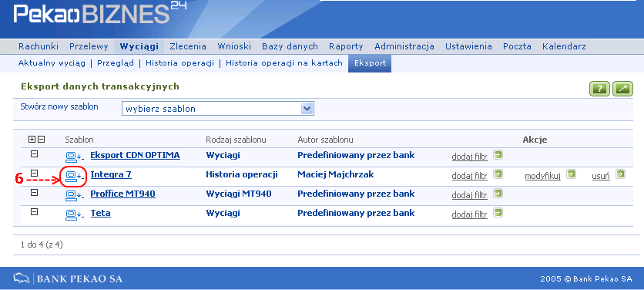Open the Eksport CDN OPTIMA template link
The height and width of the screenshot is (290, 644).
click(135, 155)
